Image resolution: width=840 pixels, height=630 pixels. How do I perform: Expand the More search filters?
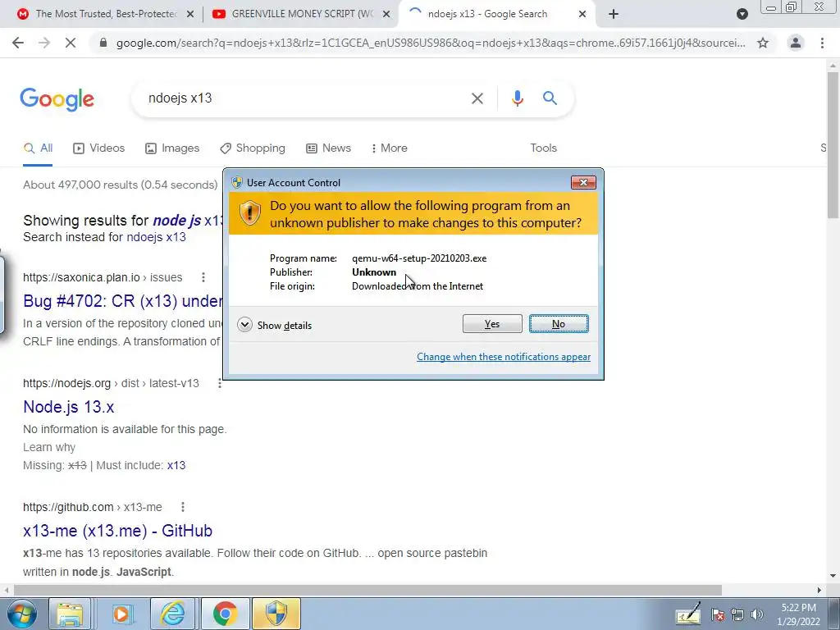pyautogui.click(x=389, y=148)
